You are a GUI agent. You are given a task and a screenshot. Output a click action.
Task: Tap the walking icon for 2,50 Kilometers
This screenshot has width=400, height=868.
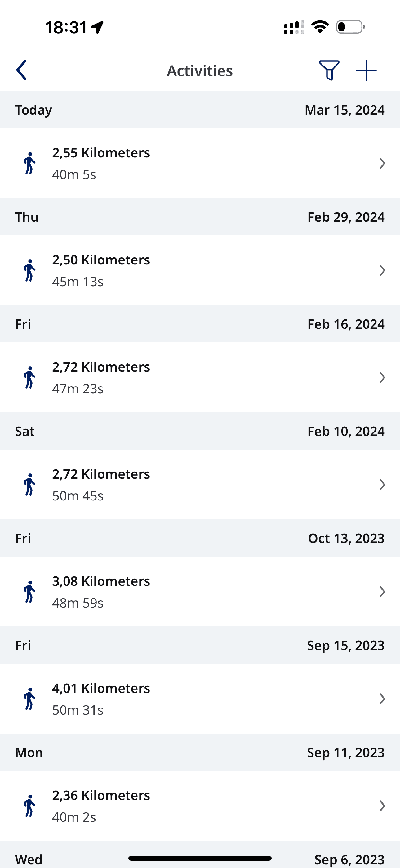tap(30, 270)
